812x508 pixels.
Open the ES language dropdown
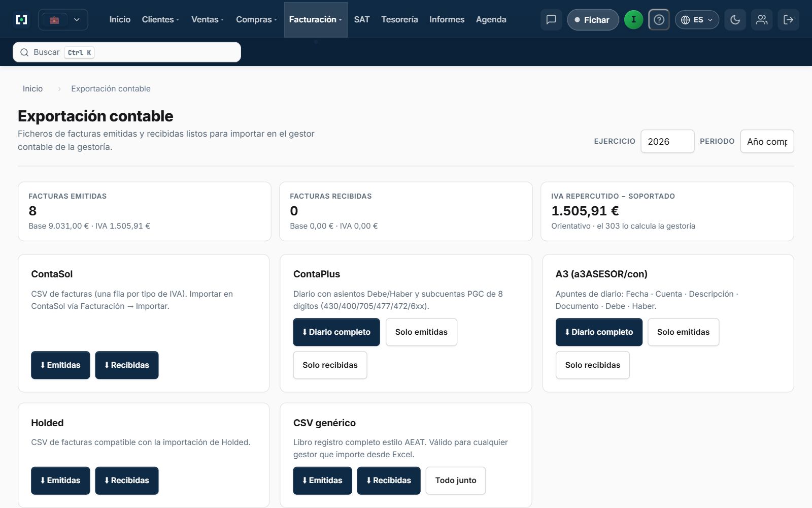click(x=697, y=20)
